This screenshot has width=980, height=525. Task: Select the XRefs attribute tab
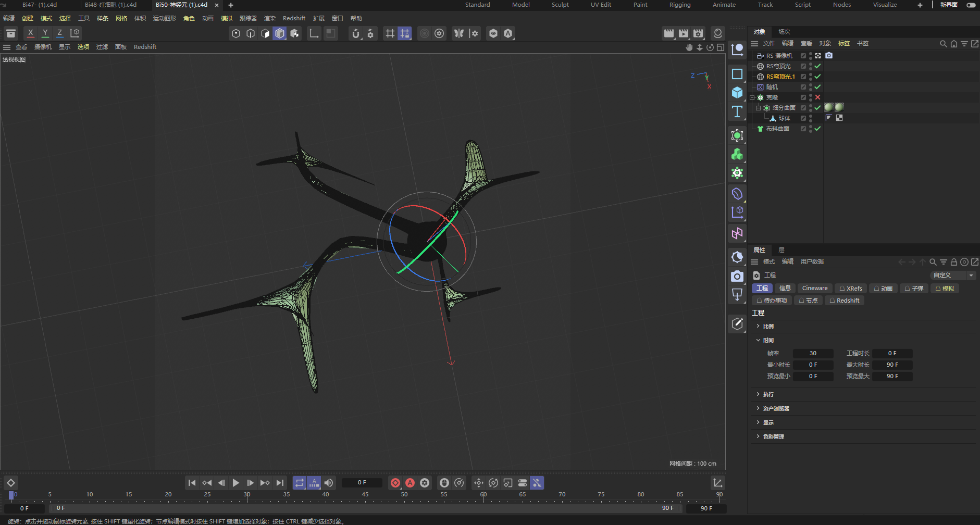pyautogui.click(x=851, y=288)
